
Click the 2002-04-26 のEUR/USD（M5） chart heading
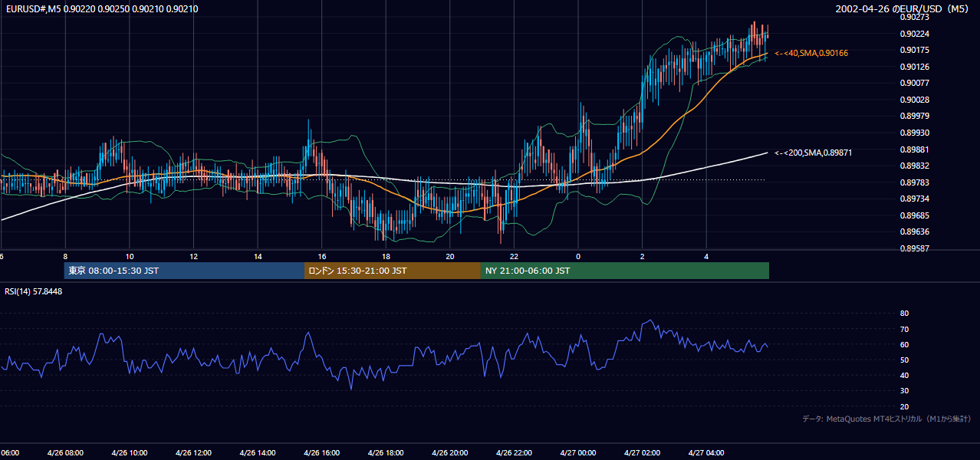click(x=903, y=8)
